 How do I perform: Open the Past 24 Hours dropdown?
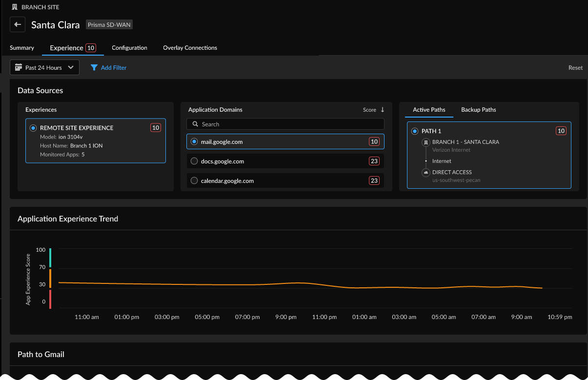tap(44, 68)
